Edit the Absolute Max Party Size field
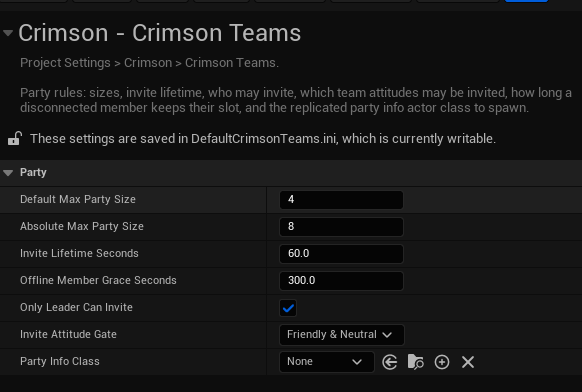 [341, 227]
